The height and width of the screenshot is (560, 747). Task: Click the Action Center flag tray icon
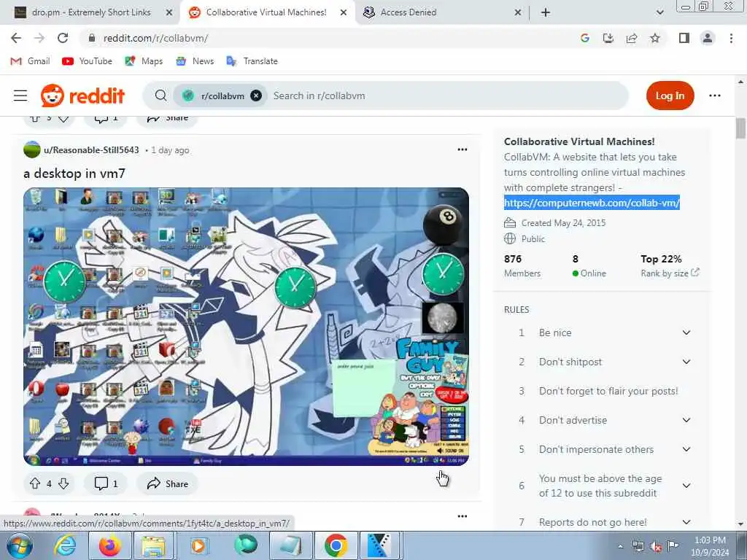pos(673,547)
